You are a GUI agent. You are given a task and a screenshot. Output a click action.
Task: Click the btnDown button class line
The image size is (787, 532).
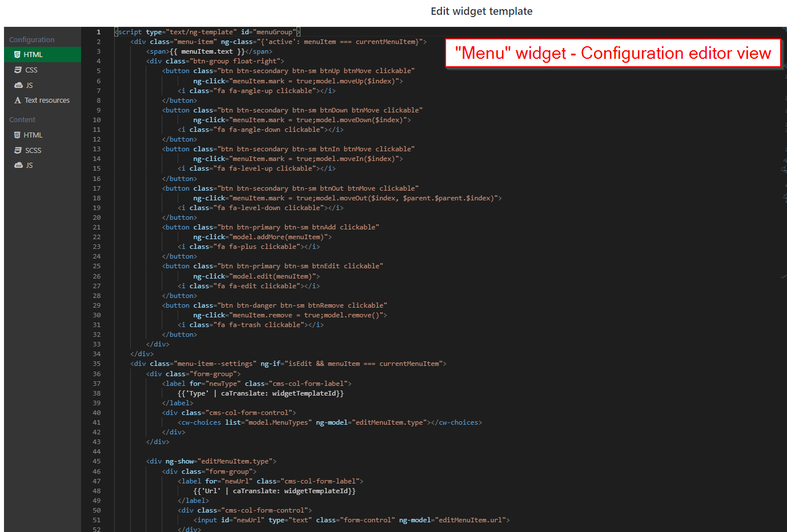coord(292,110)
